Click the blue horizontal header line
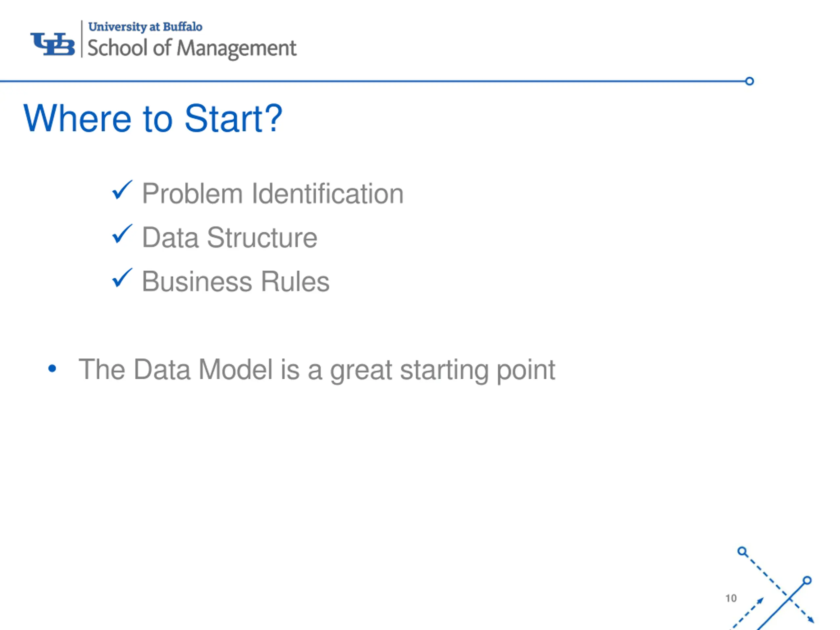Image resolution: width=840 pixels, height=630 pixels. pos(372,81)
